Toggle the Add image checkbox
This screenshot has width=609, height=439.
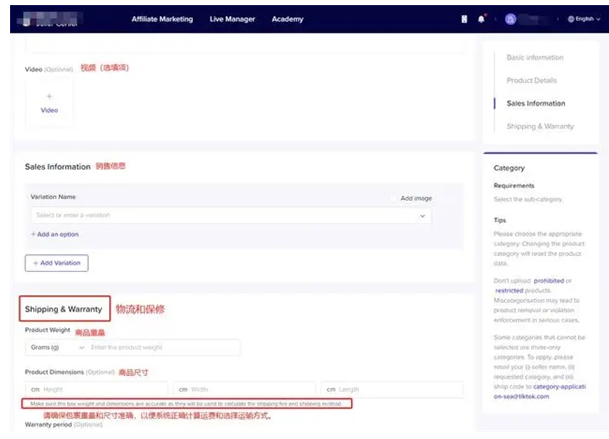point(394,198)
